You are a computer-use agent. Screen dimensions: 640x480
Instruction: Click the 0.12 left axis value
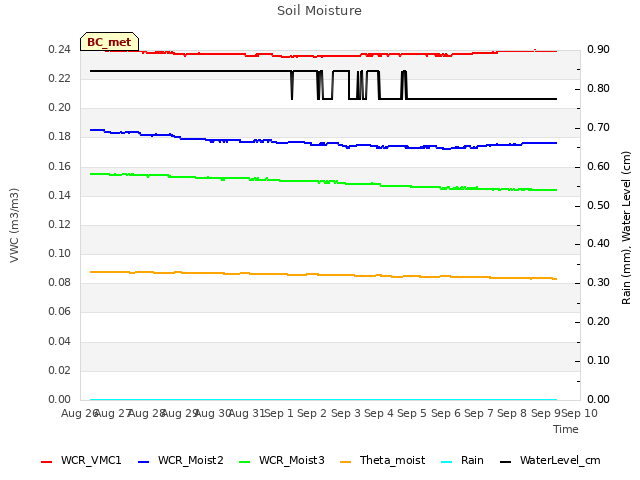pos(60,224)
